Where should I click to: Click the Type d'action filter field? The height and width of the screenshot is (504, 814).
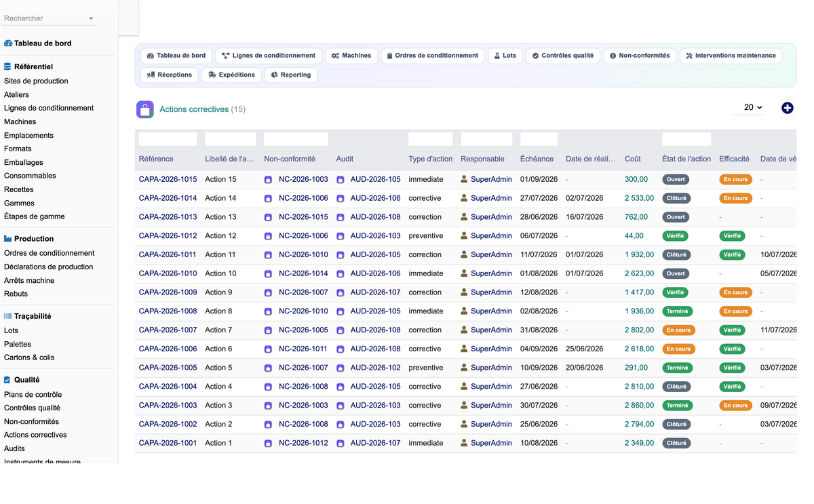(x=430, y=139)
